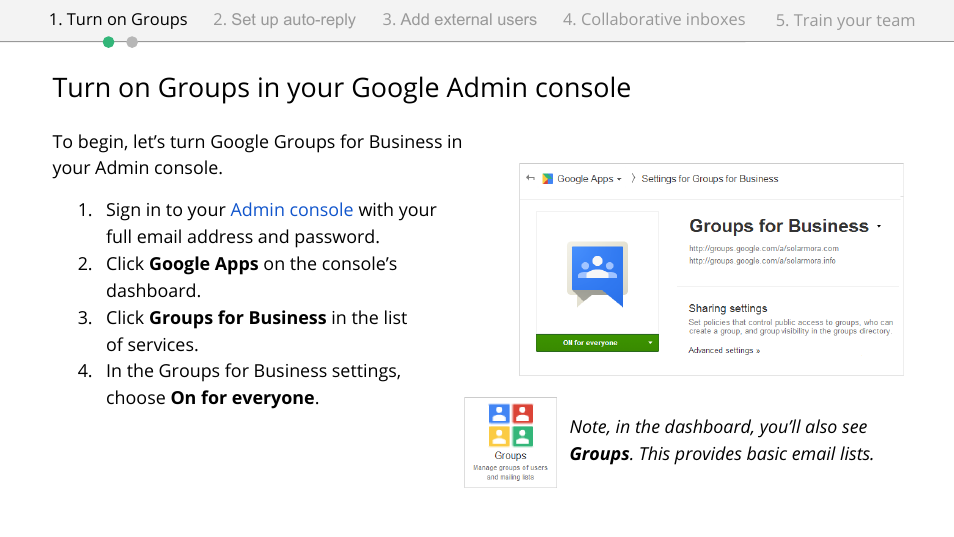Click the 'Note, in the dashboard' italic note
Viewport: 954px width, 537px height.
pos(721,440)
